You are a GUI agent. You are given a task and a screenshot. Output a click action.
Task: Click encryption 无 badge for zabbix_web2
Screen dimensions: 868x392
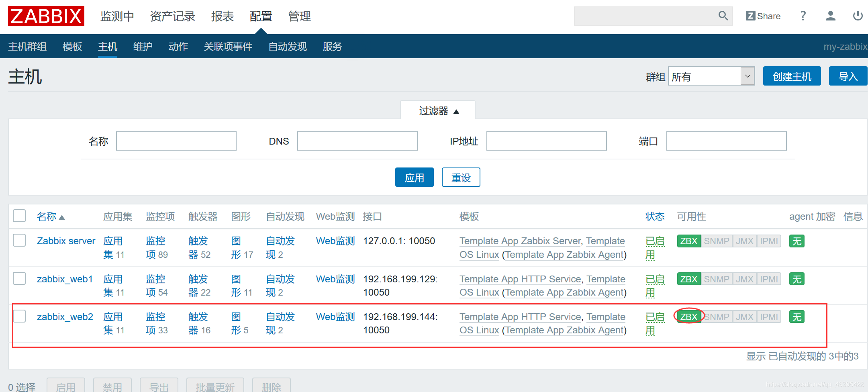[797, 316]
